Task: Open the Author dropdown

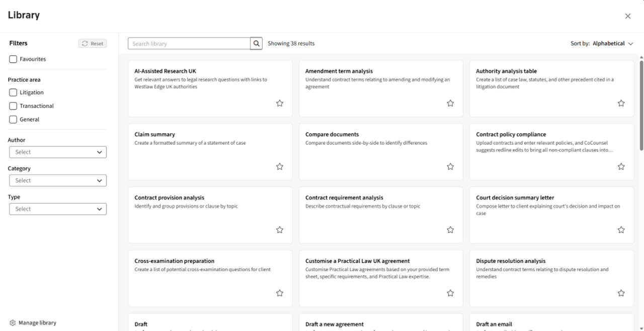Action: [58, 152]
